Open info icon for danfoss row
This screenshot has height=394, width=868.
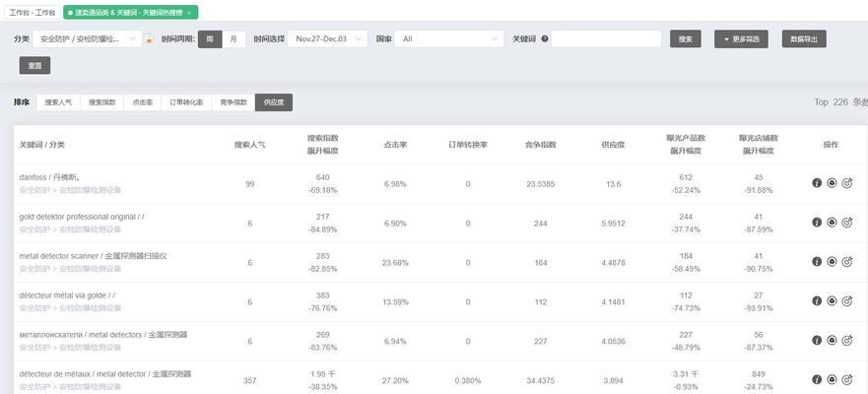(817, 183)
